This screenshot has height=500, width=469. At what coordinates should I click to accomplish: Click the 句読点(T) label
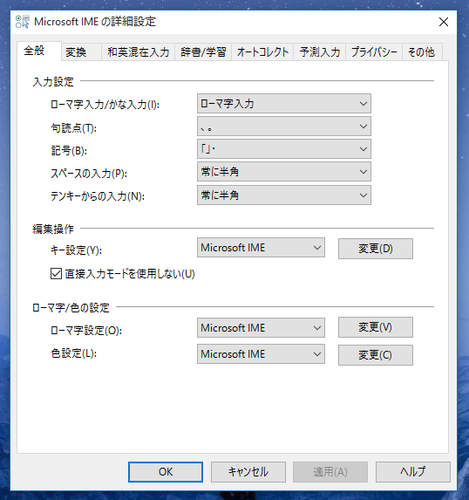pos(74,128)
